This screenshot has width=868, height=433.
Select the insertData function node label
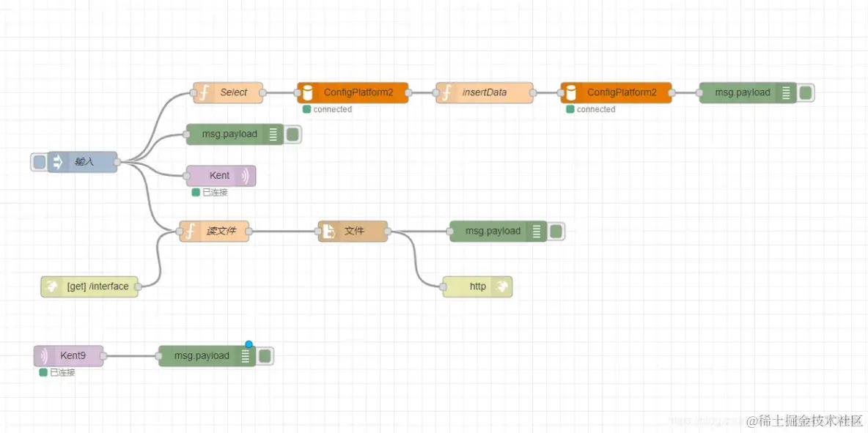[485, 92]
